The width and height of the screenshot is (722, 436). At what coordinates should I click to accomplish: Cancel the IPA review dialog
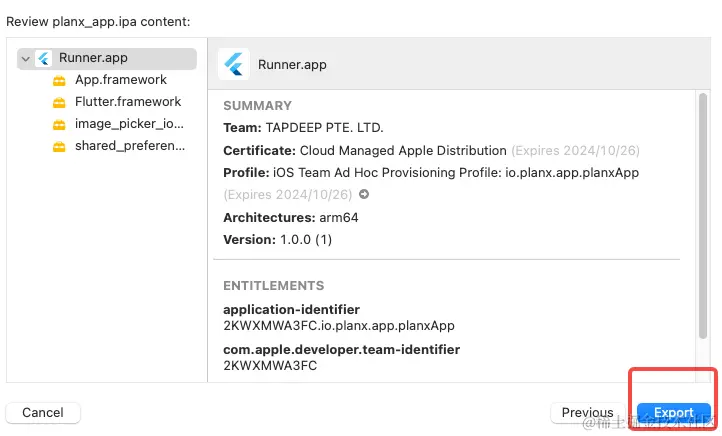(x=43, y=412)
